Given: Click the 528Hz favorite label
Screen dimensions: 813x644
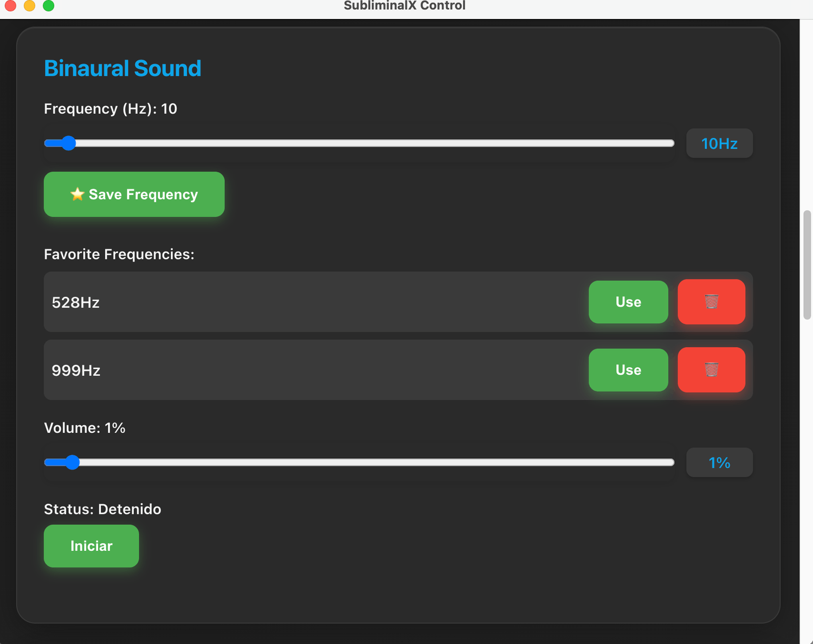Looking at the screenshot, I should click(75, 302).
